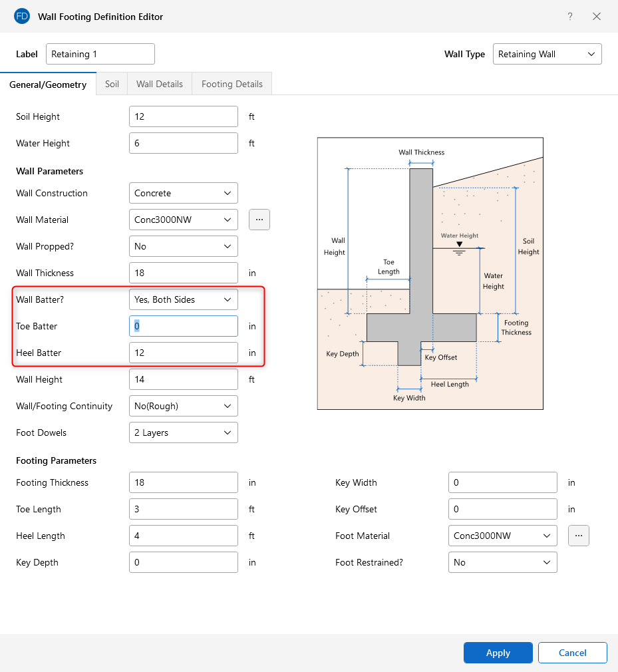
Task: Click the Heel Batter input field
Action: tap(183, 353)
